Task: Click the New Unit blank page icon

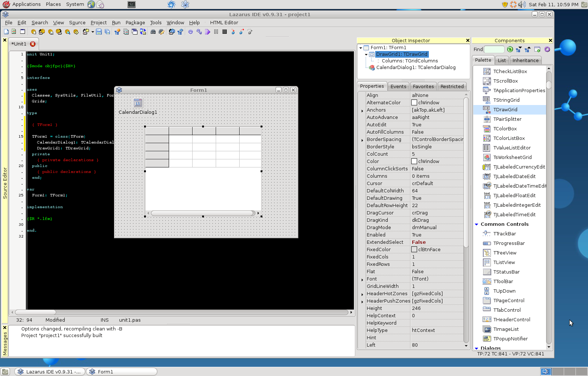Action: coord(6,32)
